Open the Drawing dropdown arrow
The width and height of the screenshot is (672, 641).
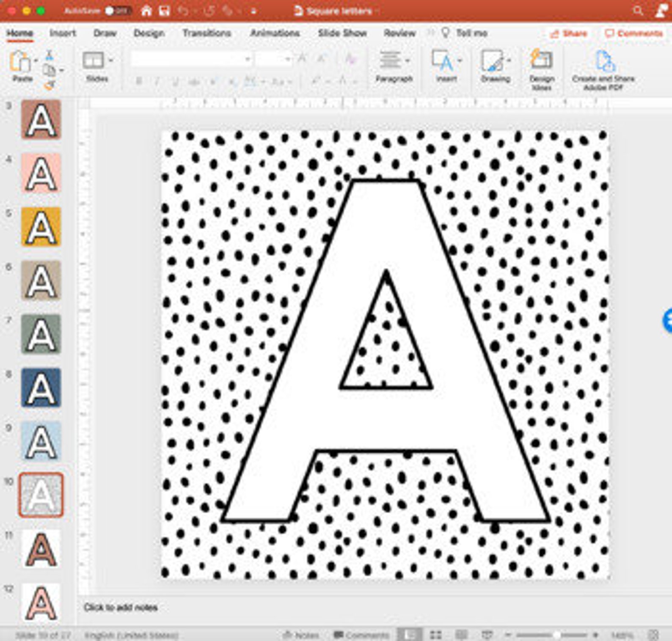coord(509,61)
